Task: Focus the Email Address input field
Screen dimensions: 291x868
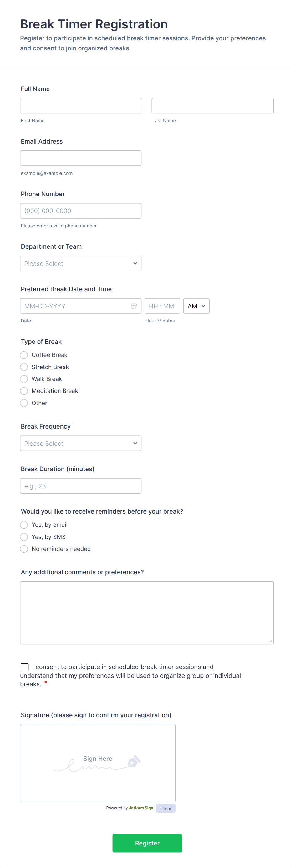Action: click(x=81, y=158)
